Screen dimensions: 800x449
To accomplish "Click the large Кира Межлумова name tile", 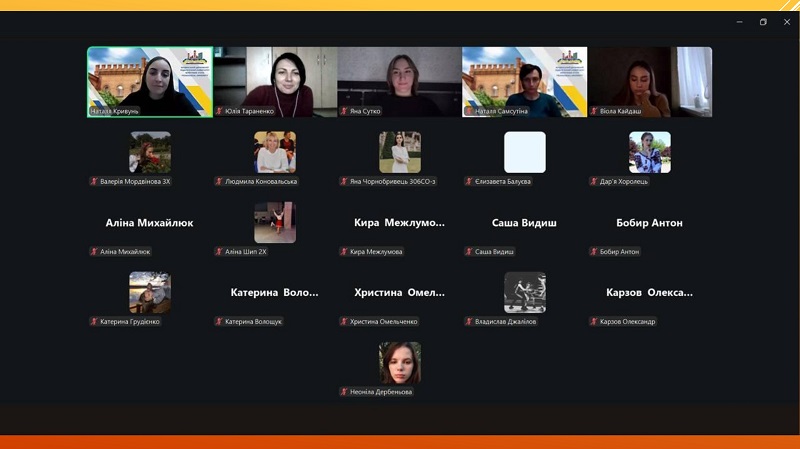I will tap(399, 223).
